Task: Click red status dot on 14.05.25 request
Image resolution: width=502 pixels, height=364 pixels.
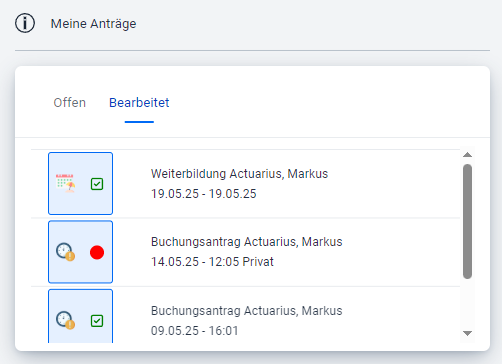Action: [97, 252]
